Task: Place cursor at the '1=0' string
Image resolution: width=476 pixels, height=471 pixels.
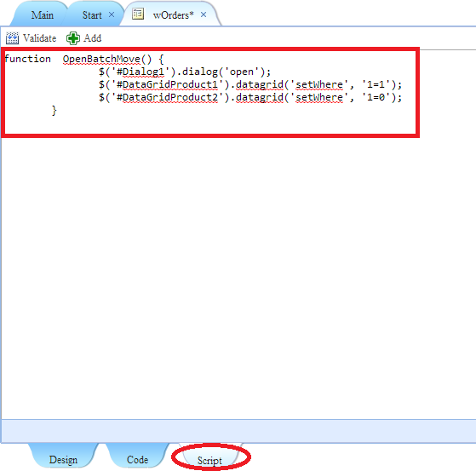Action: 376,97
